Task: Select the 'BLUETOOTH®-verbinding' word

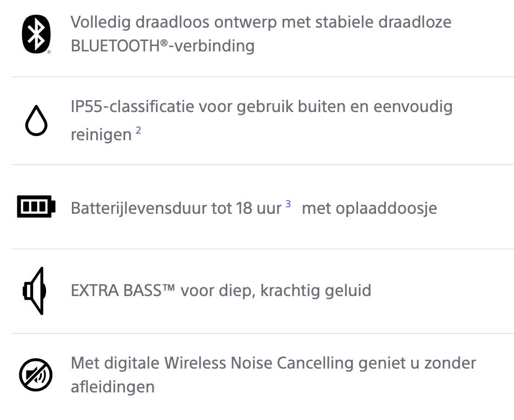Action: point(162,46)
